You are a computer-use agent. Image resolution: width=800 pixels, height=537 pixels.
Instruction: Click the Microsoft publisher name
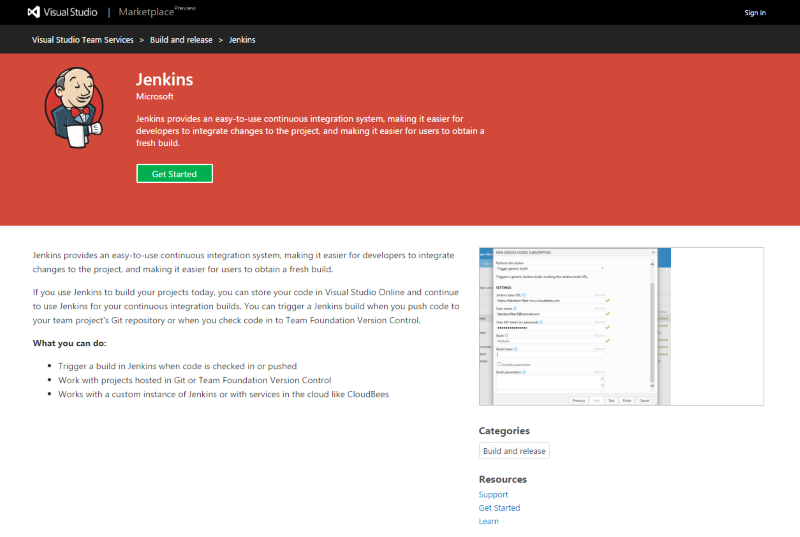(x=155, y=96)
